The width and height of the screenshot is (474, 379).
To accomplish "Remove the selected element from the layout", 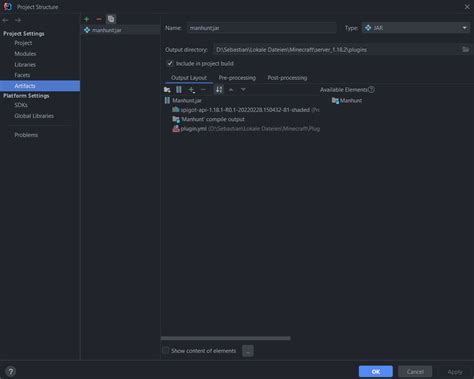I will click(203, 90).
